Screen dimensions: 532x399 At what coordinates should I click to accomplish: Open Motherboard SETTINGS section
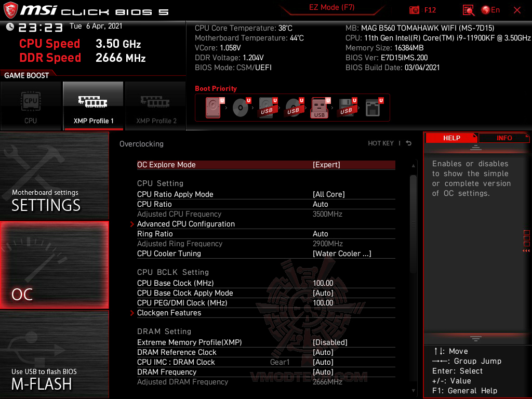pos(54,176)
